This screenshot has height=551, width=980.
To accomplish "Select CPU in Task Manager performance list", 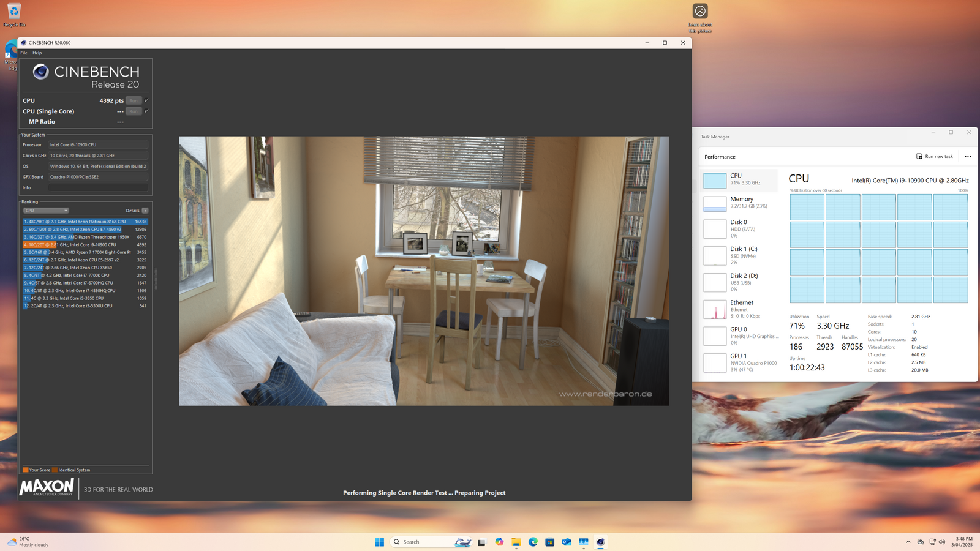I will click(x=739, y=179).
